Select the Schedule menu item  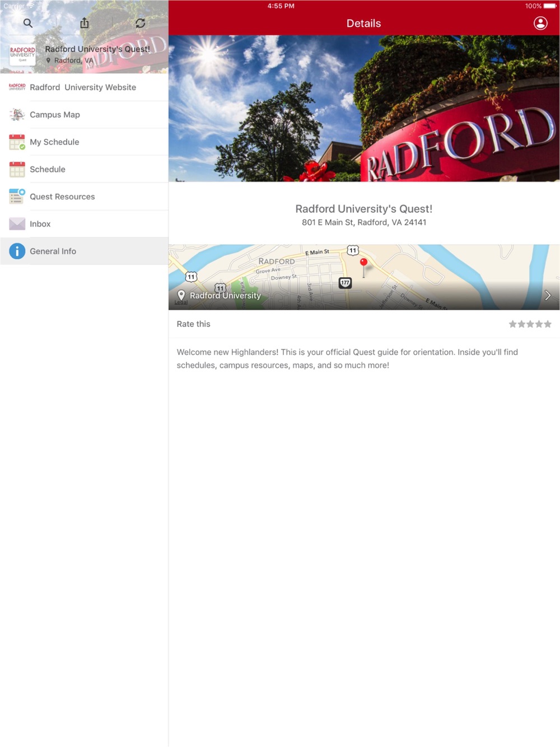pos(84,169)
